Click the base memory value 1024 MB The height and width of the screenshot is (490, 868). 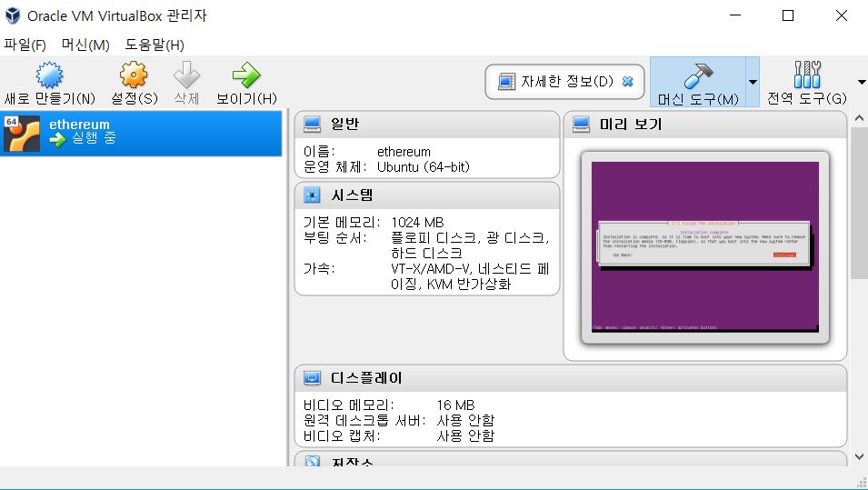pyautogui.click(x=417, y=223)
